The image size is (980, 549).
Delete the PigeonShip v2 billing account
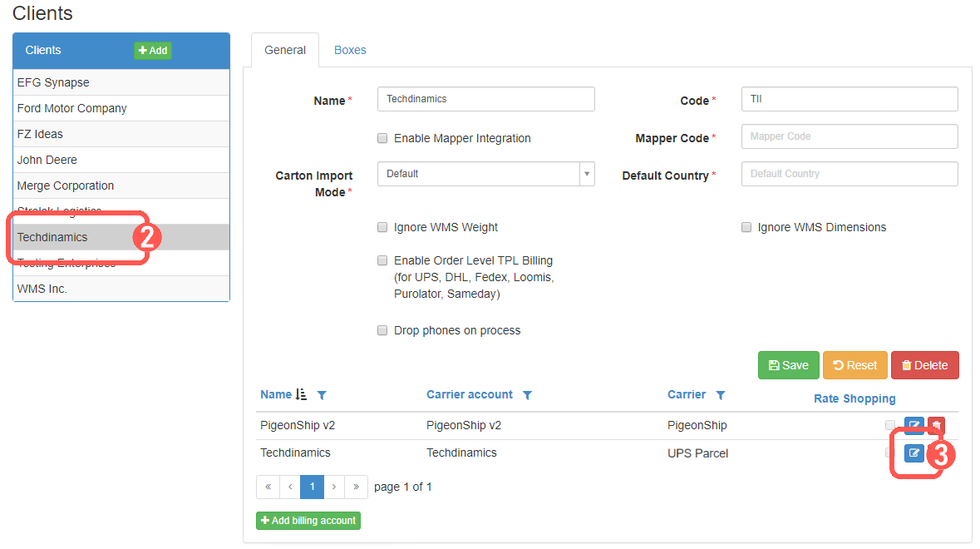point(936,425)
